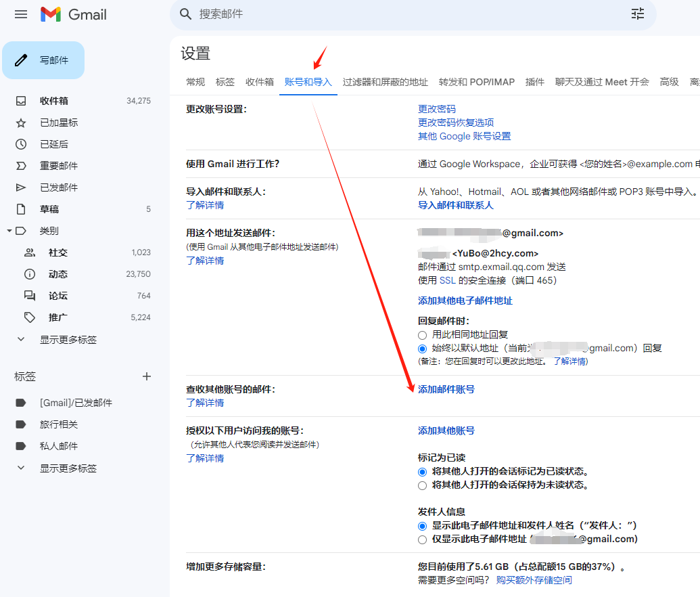
Task: Click 购买额外存储空间 link
Action: click(x=534, y=581)
